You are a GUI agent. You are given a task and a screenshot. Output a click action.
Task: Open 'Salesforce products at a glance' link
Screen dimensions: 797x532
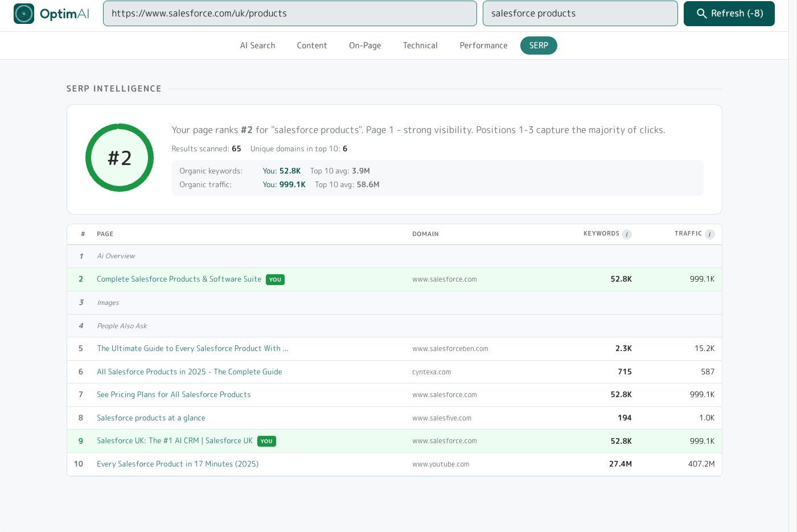tap(151, 418)
